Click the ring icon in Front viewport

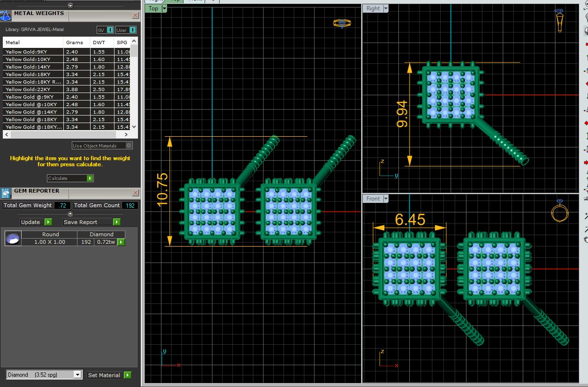tap(559, 210)
